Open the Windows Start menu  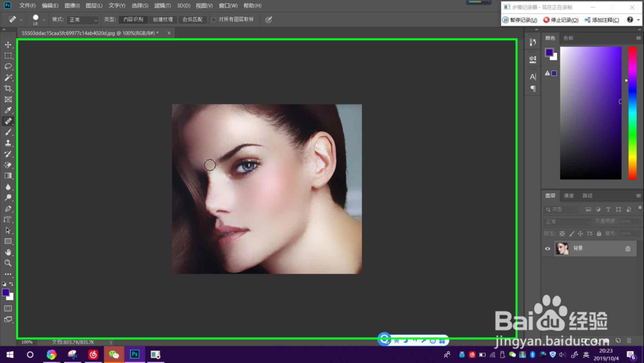10,355
